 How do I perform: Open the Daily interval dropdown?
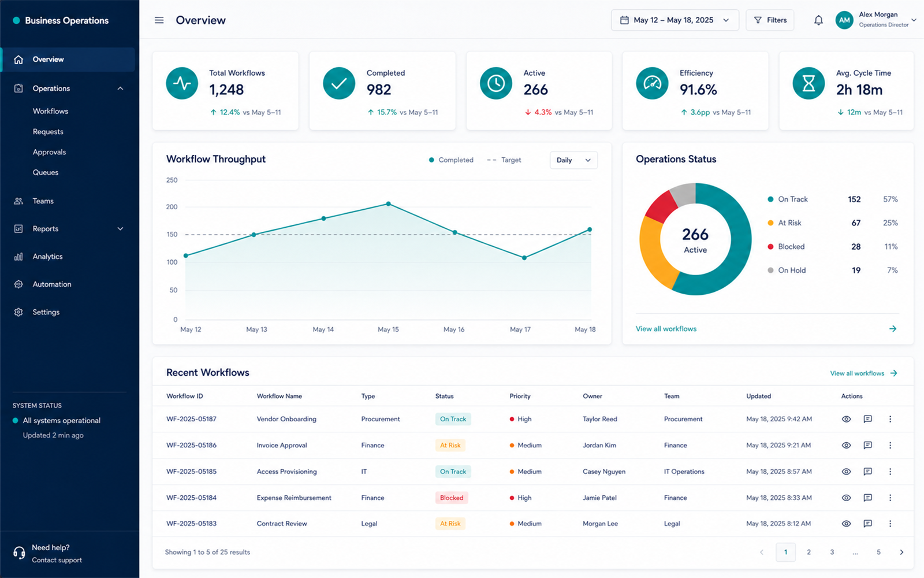(573, 160)
